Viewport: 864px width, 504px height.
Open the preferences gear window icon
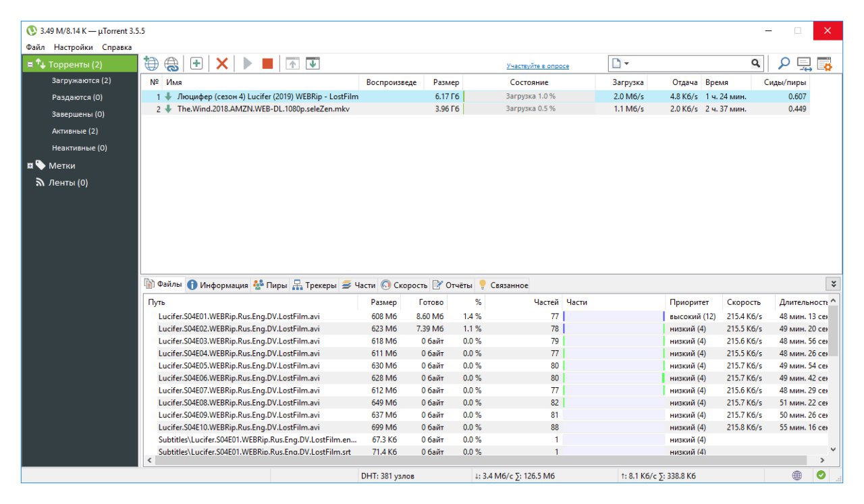click(824, 64)
